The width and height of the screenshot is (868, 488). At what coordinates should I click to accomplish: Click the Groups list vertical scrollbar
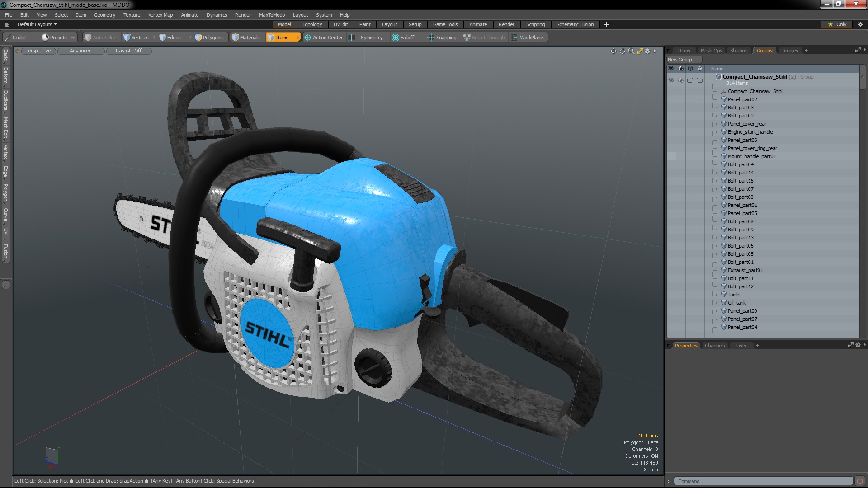pos(863,78)
